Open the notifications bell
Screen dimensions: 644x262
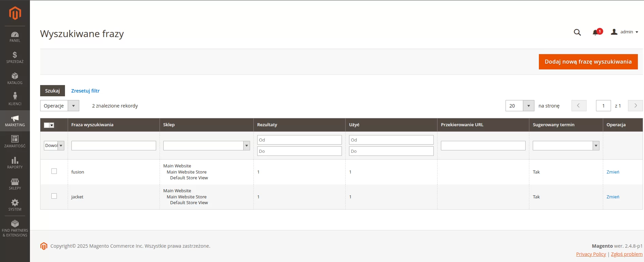[595, 32]
